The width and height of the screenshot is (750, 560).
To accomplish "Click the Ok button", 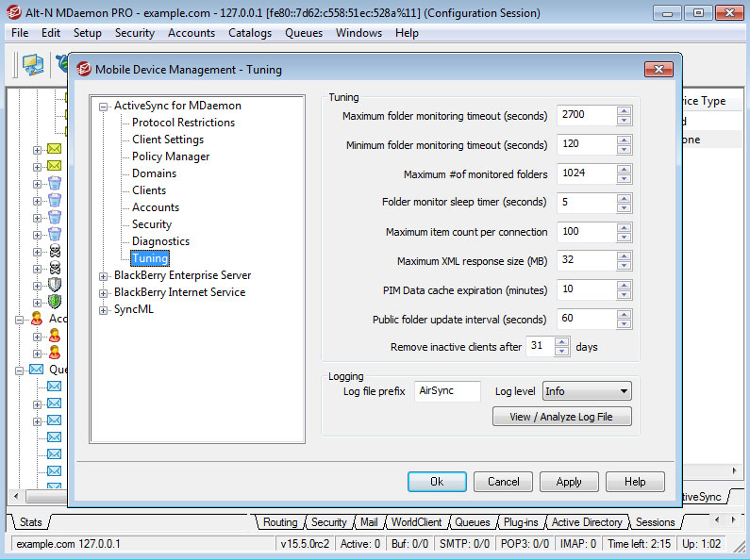I will tap(437, 482).
